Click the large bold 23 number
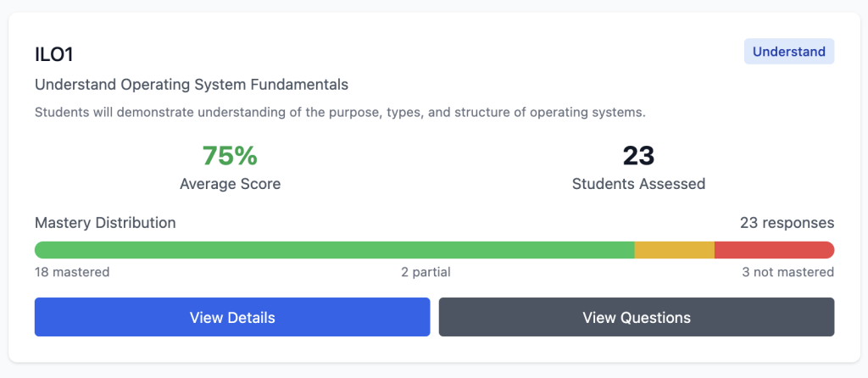Screen dimensions: 868x378 point(638,156)
